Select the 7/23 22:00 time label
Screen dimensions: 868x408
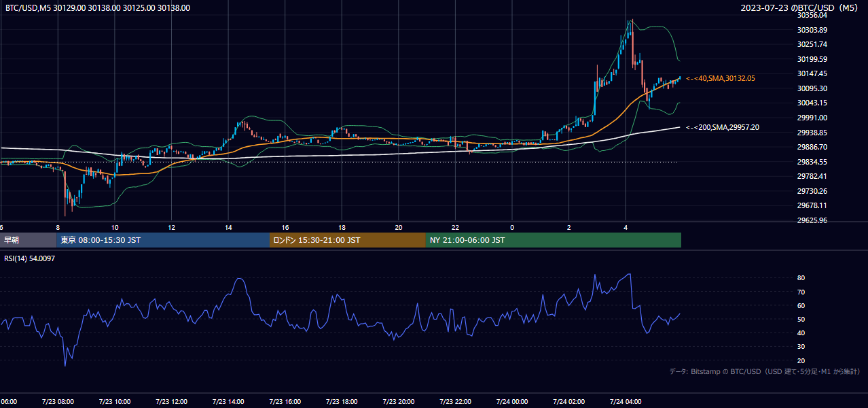click(454, 402)
